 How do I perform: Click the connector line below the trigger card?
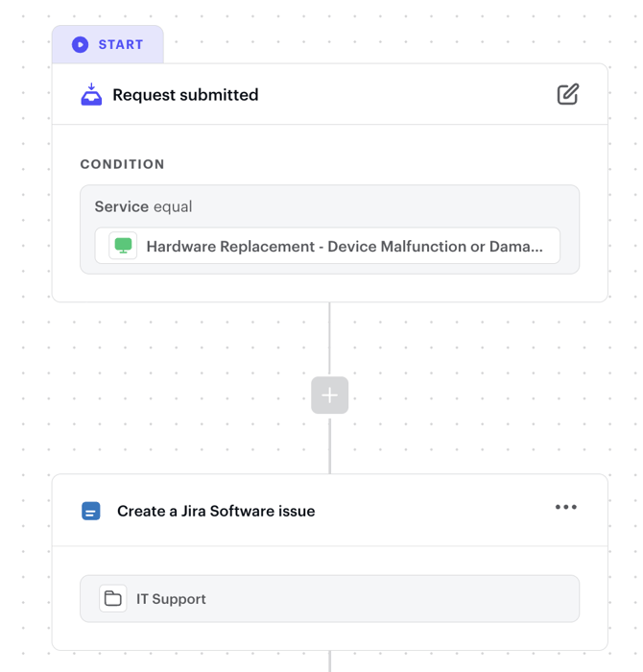[329, 340]
